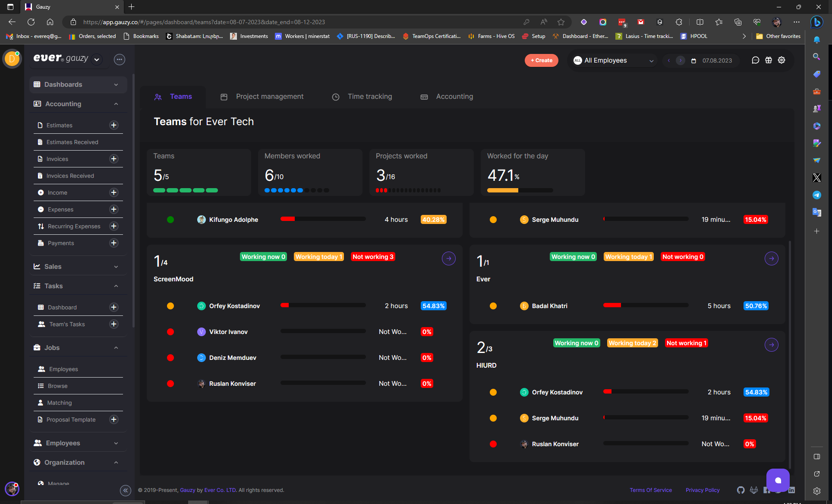Click the yellow status dot beside Badal Khatri
Image resolution: width=832 pixels, height=504 pixels.
coord(493,306)
